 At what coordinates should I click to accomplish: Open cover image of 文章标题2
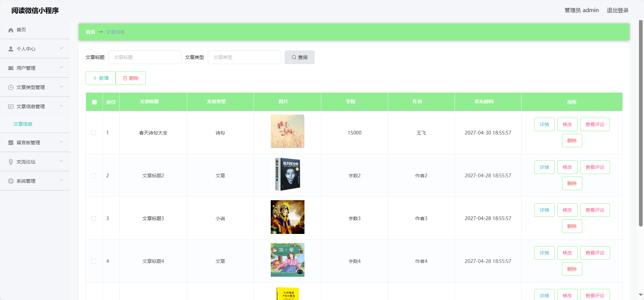click(288, 174)
